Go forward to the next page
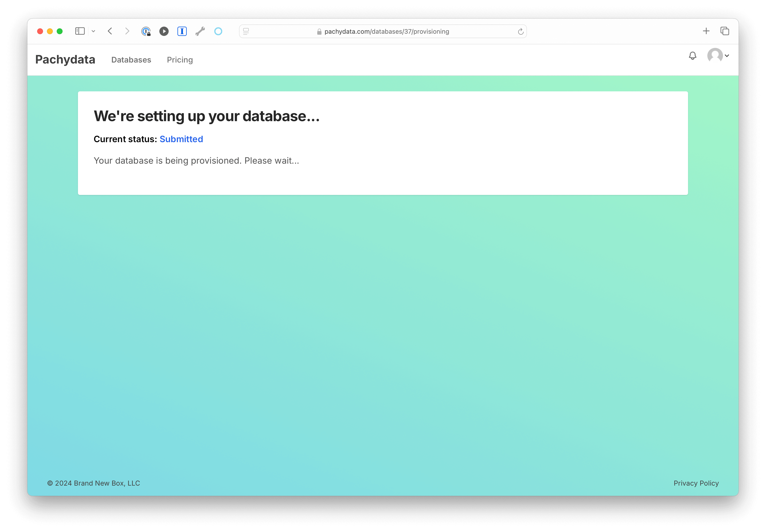Image resolution: width=766 pixels, height=532 pixels. pyautogui.click(x=127, y=31)
